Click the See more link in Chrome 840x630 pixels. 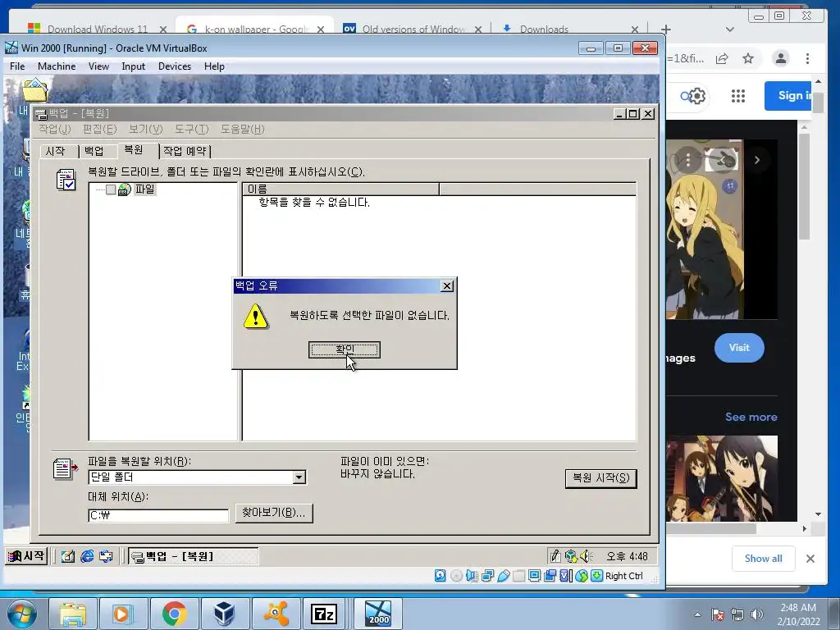click(751, 417)
